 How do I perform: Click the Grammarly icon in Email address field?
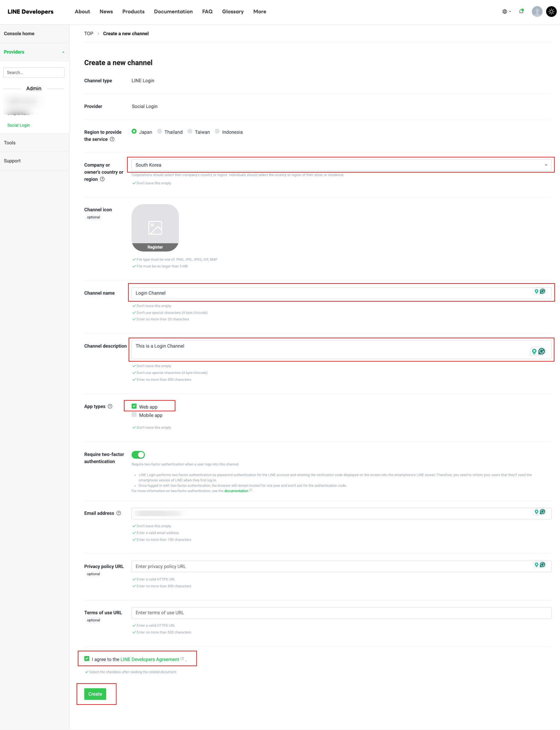pyautogui.click(x=542, y=512)
